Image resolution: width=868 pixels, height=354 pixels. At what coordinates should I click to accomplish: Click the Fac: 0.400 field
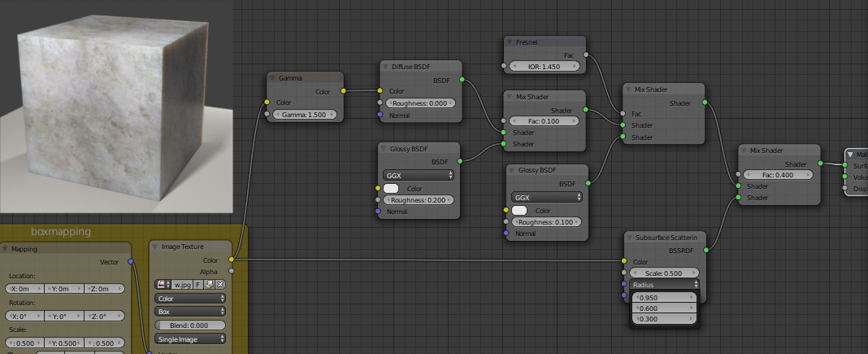pos(778,175)
